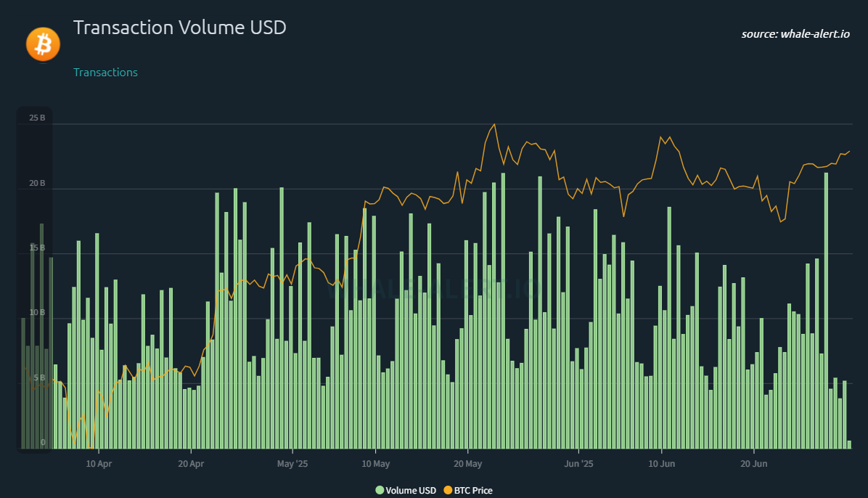Image resolution: width=868 pixels, height=498 pixels.
Task: Click the 20 Jun date label
Action: (x=754, y=463)
